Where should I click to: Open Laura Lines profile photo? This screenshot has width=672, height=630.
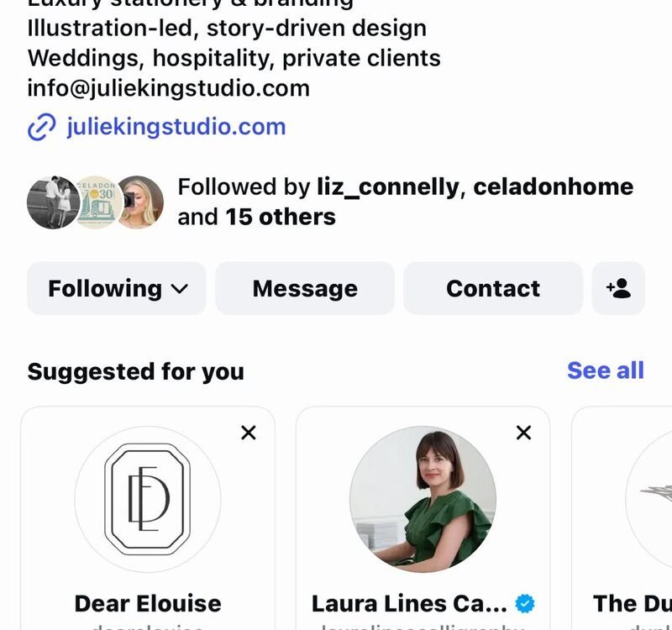click(x=423, y=499)
